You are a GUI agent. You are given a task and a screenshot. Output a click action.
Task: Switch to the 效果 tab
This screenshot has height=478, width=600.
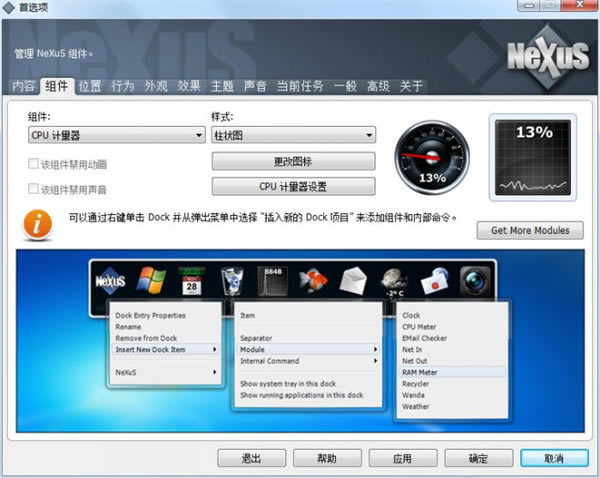pyautogui.click(x=189, y=86)
